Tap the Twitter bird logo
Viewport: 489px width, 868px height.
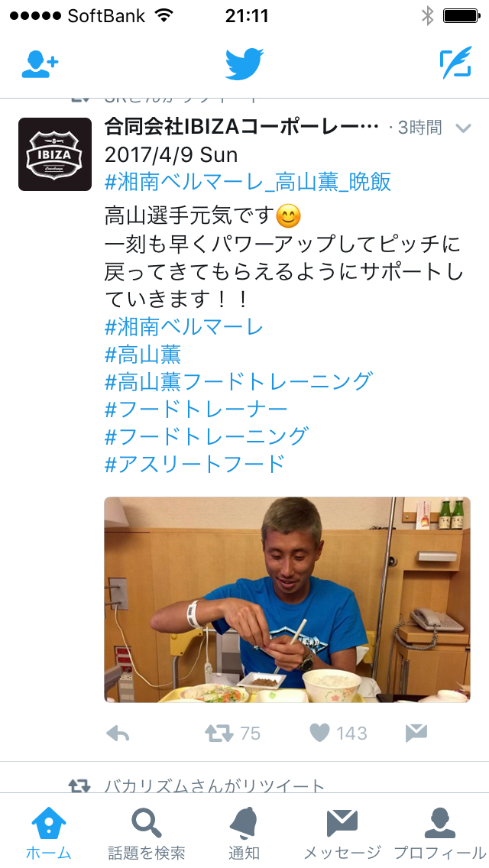point(244,64)
